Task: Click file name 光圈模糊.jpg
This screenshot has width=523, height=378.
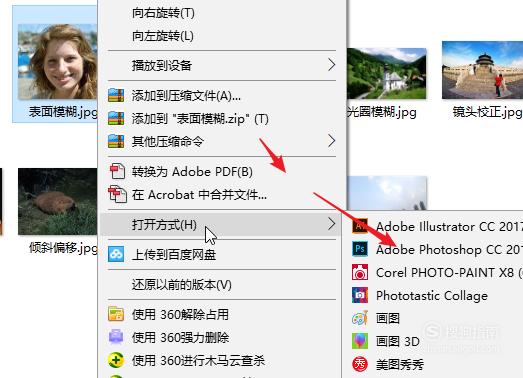Action: coord(382,112)
